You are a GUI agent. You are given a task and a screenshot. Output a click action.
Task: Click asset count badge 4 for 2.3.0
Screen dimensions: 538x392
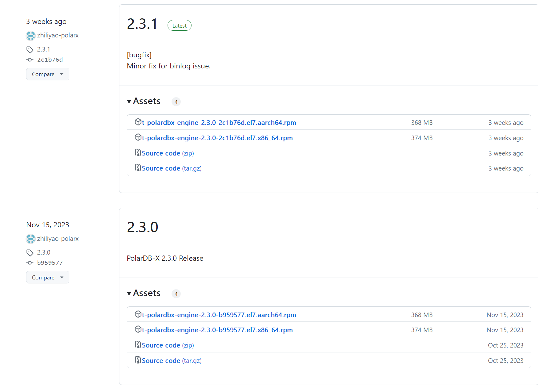[x=176, y=294]
